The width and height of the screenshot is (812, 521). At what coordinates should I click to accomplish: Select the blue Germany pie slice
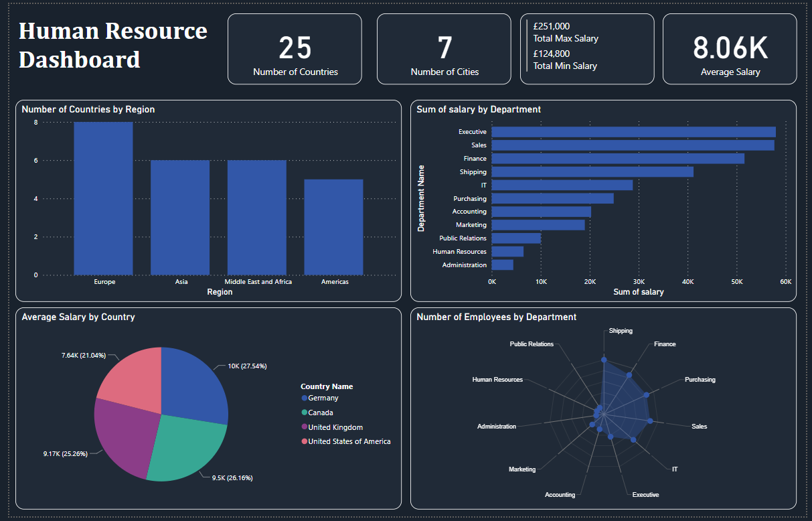pyautogui.click(x=195, y=385)
